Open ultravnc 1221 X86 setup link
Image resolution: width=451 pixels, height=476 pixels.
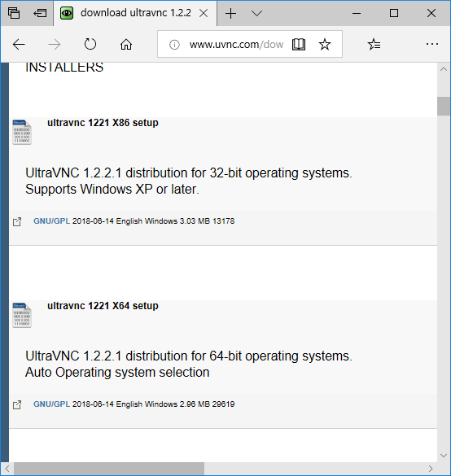click(x=103, y=123)
